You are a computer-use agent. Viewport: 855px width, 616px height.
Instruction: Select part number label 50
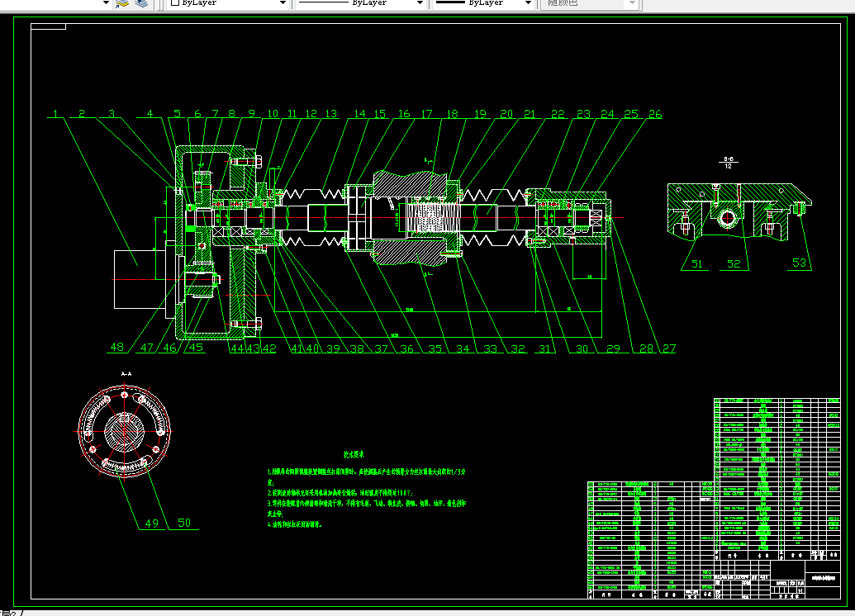tap(184, 523)
